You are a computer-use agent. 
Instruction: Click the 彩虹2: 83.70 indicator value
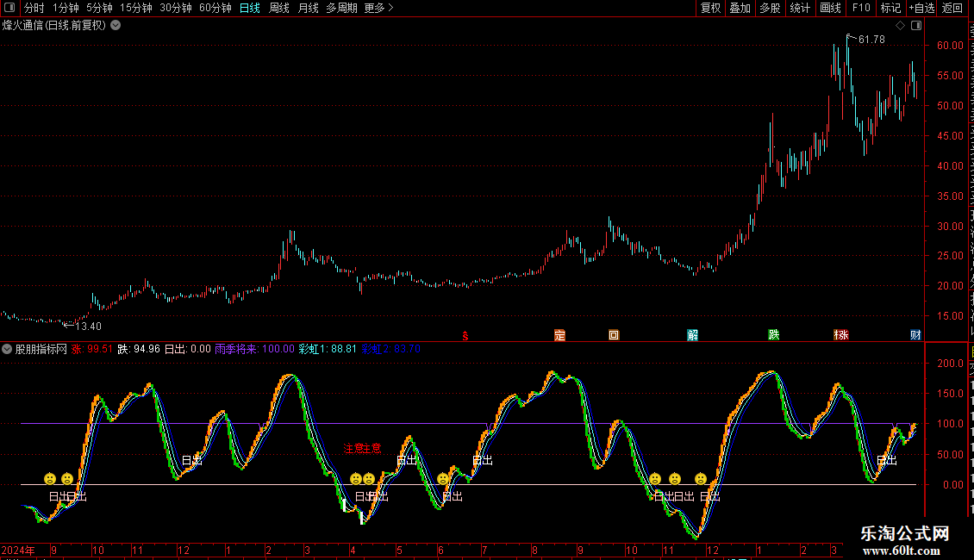coord(391,349)
